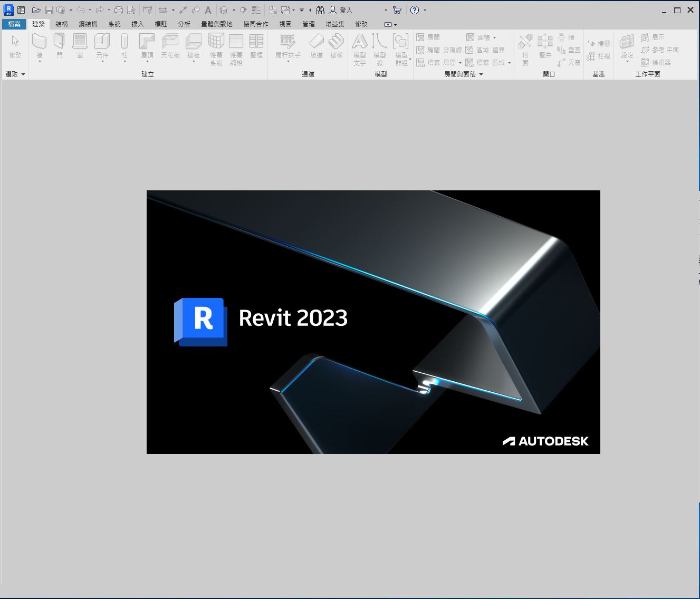Expand the 房間與面積 panel menu
The height and width of the screenshot is (599, 700).
[481, 74]
